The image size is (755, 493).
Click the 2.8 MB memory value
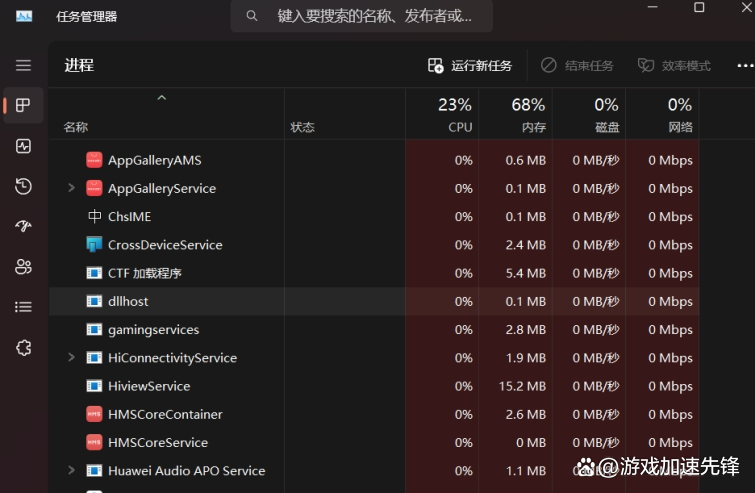tap(526, 330)
